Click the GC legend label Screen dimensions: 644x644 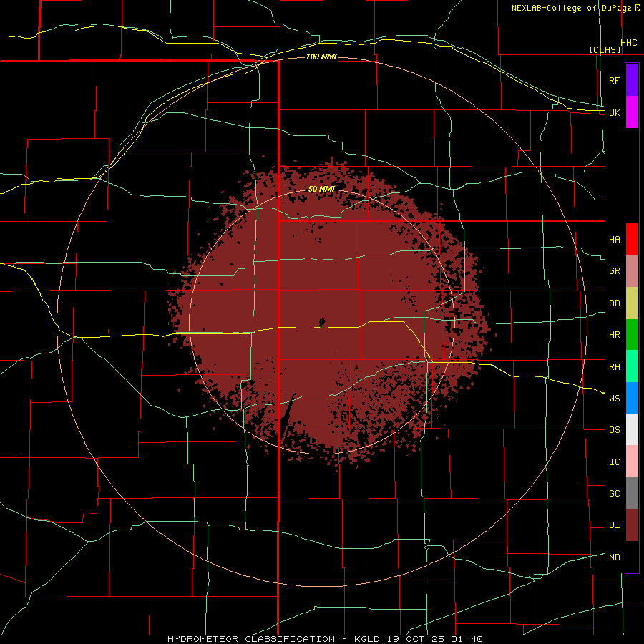tap(614, 494)
